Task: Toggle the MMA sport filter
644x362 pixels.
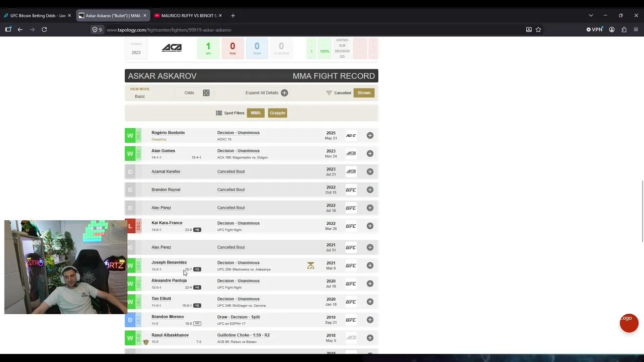Action: tap(256, 113)
